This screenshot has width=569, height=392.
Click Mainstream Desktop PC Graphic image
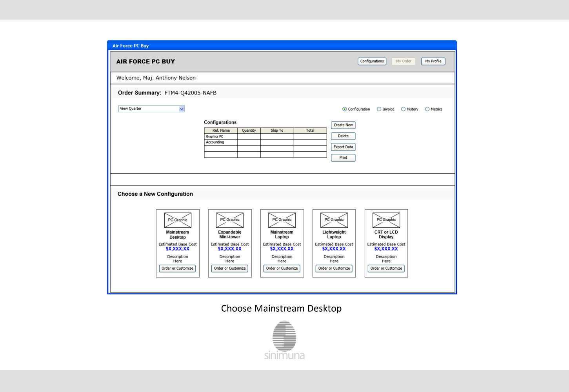[178, 220]
